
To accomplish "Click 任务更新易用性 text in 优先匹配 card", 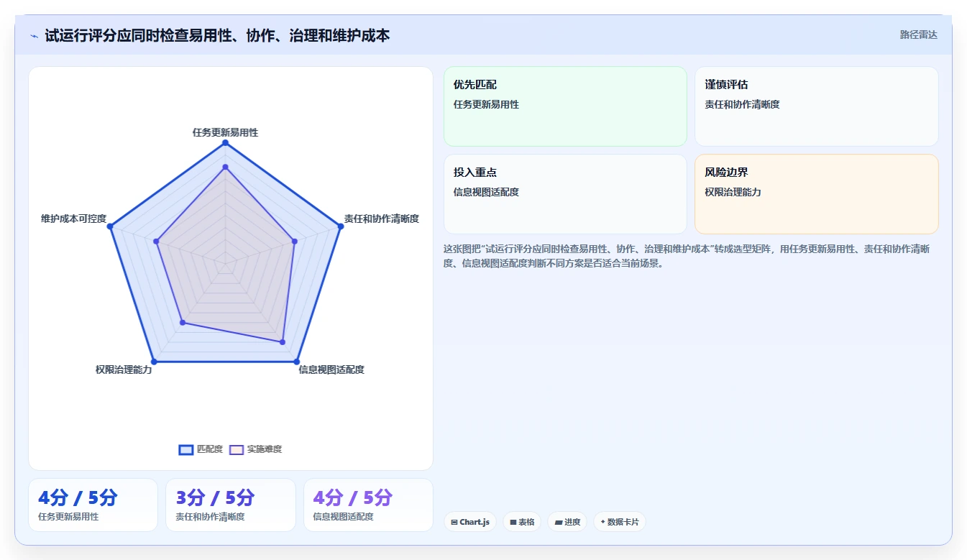I will pyautogui.click(x=486, y=104).
